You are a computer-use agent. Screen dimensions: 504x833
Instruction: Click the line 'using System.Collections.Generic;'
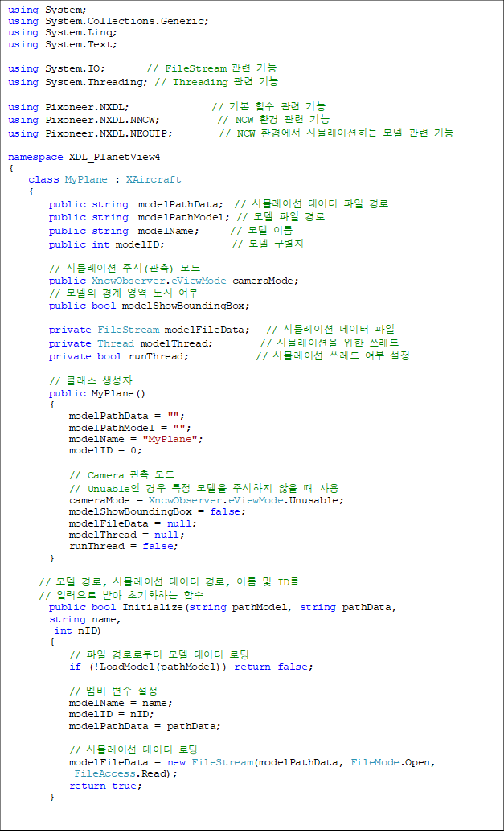point(109,21)
